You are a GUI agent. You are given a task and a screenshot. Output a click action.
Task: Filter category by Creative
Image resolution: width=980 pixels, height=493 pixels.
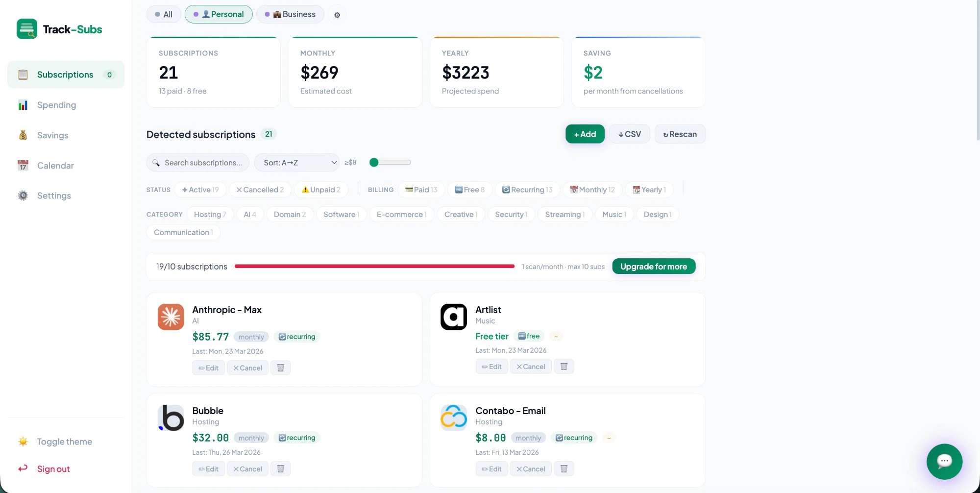pos(461,214)
